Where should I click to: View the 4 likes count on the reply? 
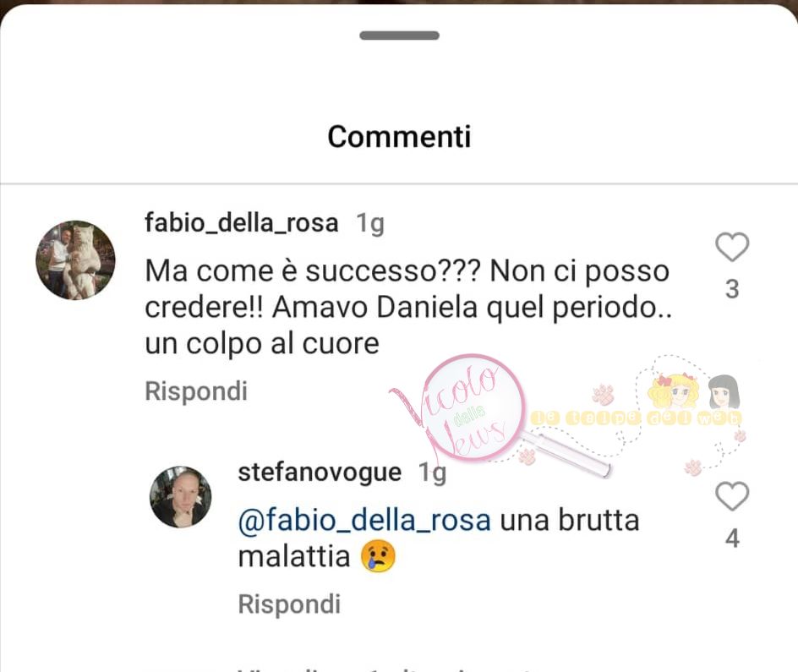coord(732,538)
